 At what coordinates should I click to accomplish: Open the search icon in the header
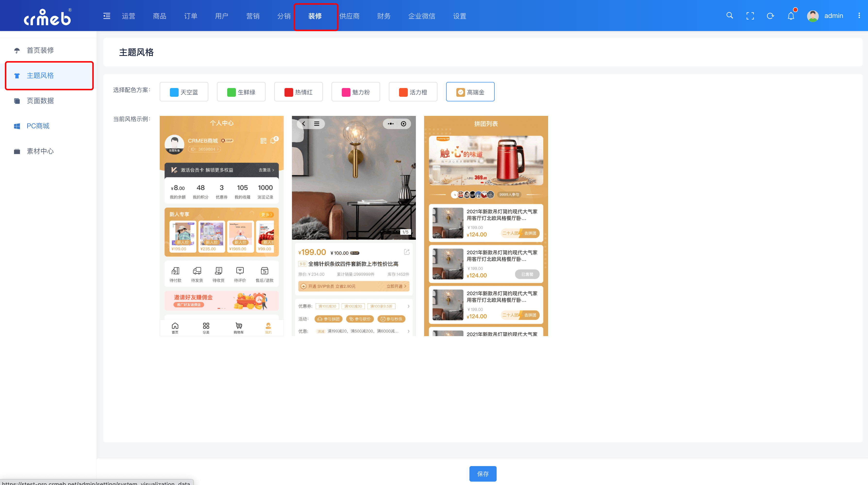pos(729,16)
